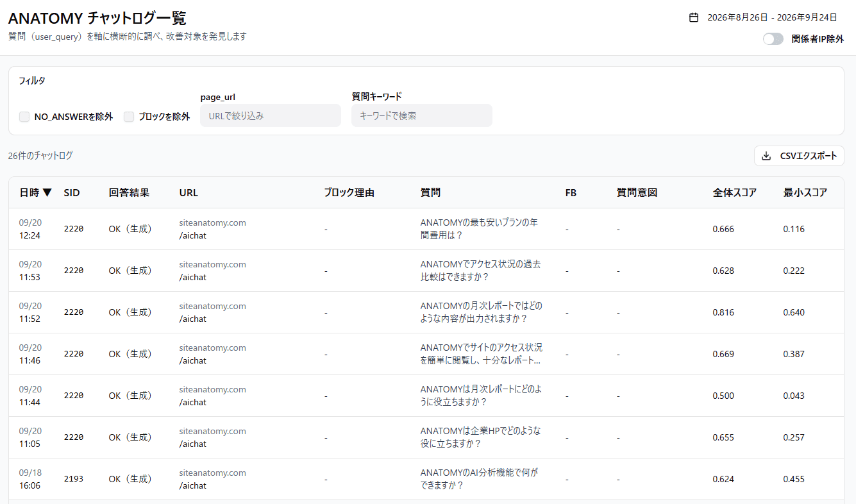
Task: Click the 全体スコア column header
Action: tap(734, 192)
